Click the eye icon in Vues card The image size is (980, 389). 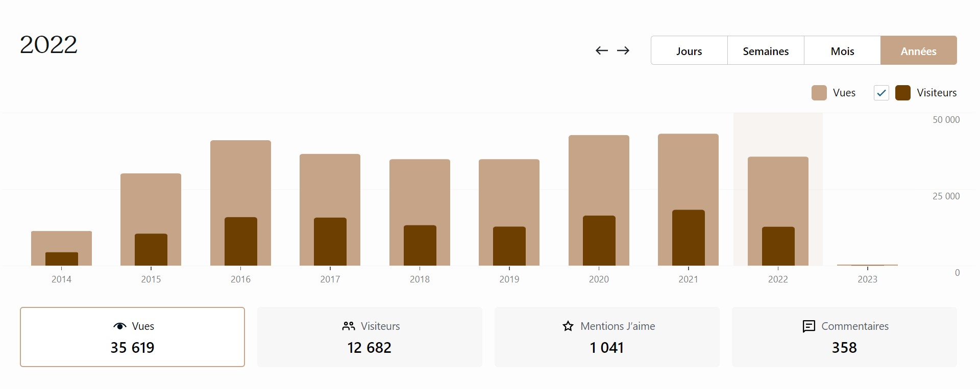point(119,326)
